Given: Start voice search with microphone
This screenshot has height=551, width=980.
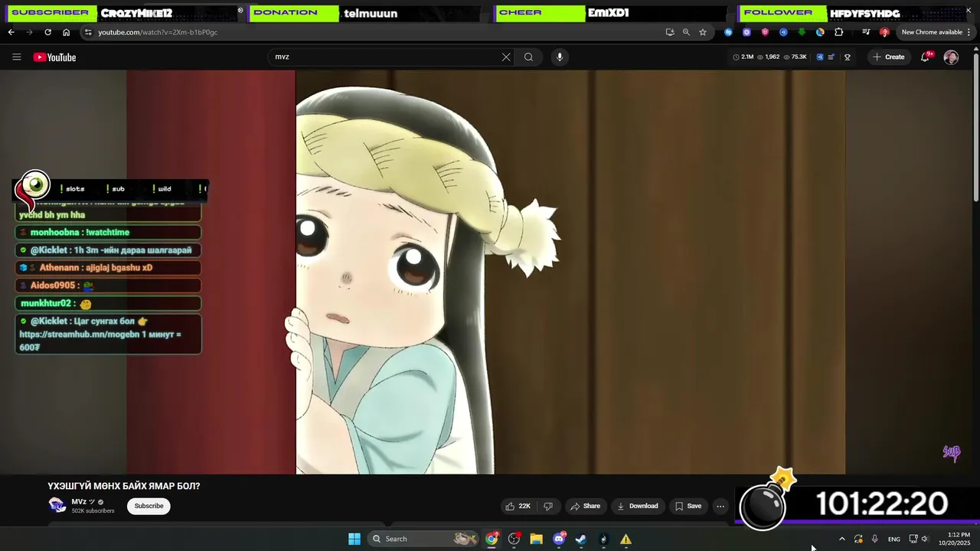Looking at the screenshot, I should point(560,57).
